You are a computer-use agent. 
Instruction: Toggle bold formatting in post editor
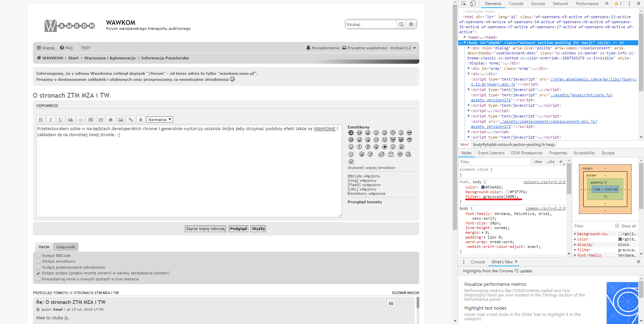pos(41,120)
